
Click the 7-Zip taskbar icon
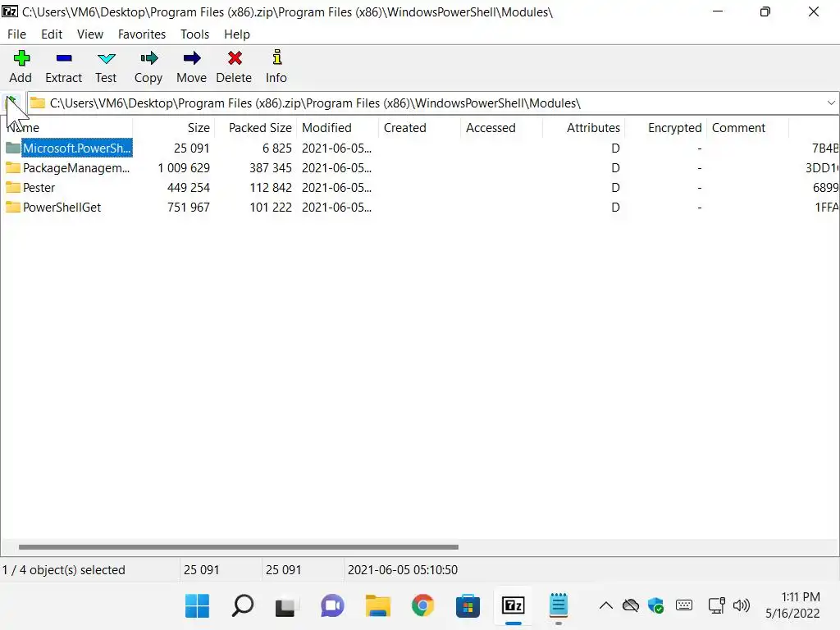click(x=514, y=606)
